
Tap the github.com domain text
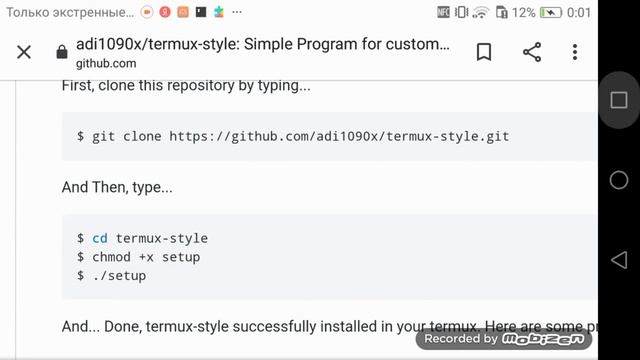(x=106, y=64)
